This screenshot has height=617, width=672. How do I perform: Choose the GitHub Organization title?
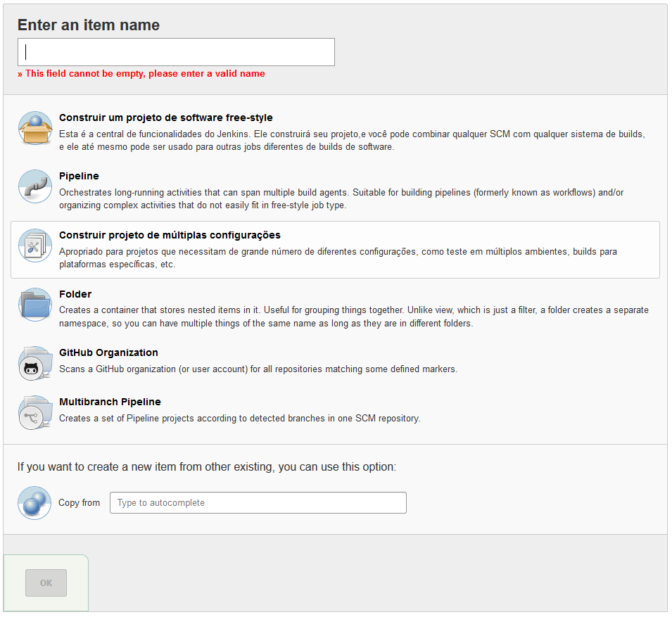pos(108,352)
